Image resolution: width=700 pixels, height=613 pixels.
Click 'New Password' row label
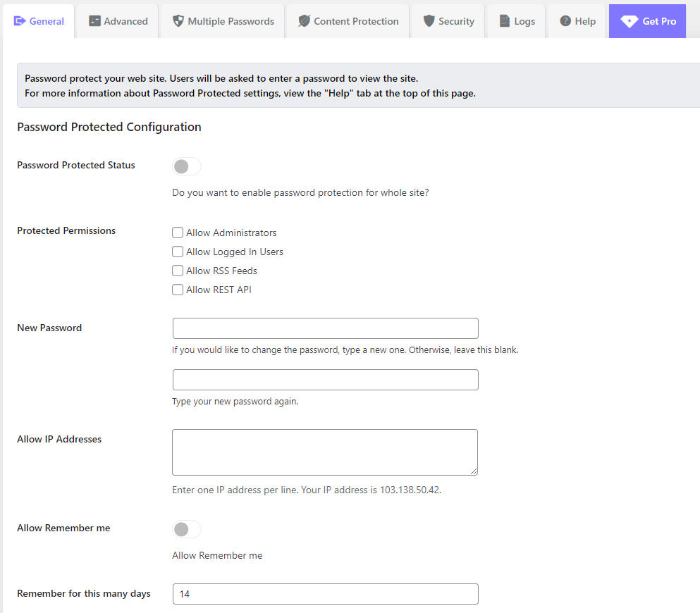tap(49, 328)
